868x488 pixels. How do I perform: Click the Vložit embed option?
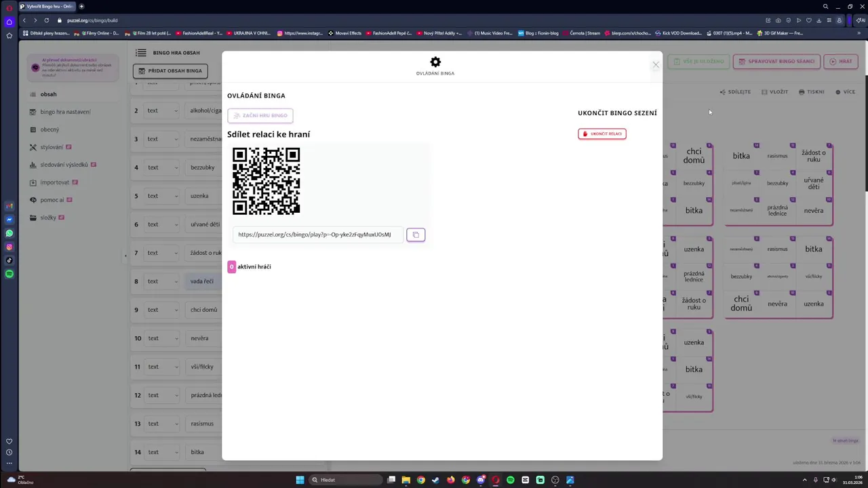pyautogui.click(x=774, y=91)
